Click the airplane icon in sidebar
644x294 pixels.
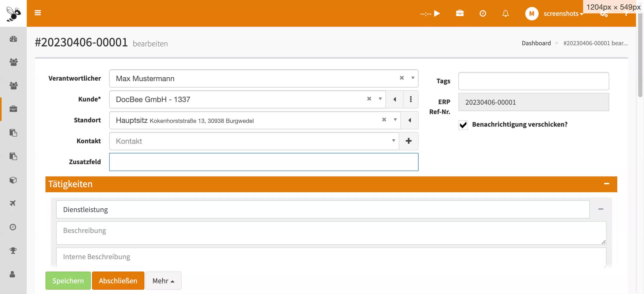tap(13, 203)
